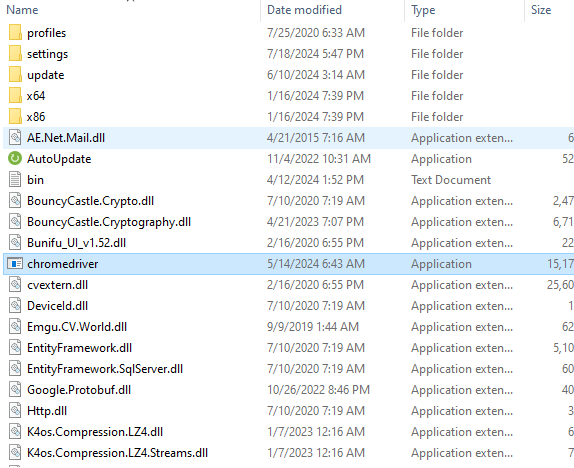Click the chromedriver application icon

[x=15, y=264]
